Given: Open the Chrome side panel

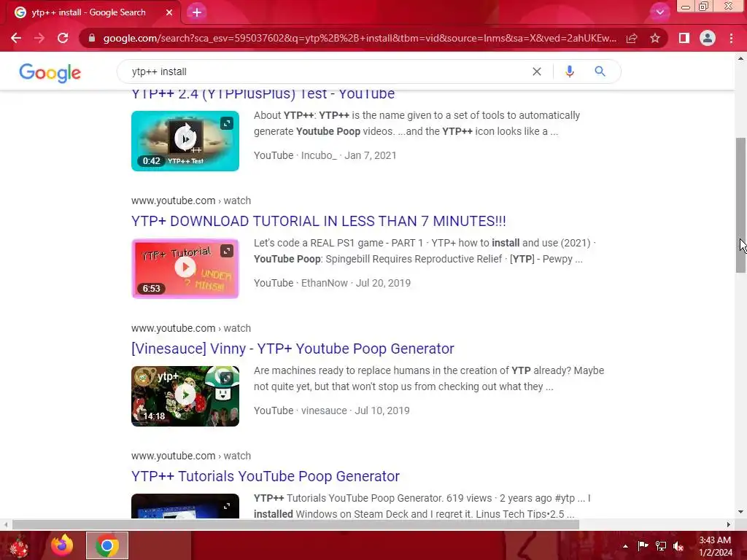Looking at the screenshot, I should tap(684, 38).
